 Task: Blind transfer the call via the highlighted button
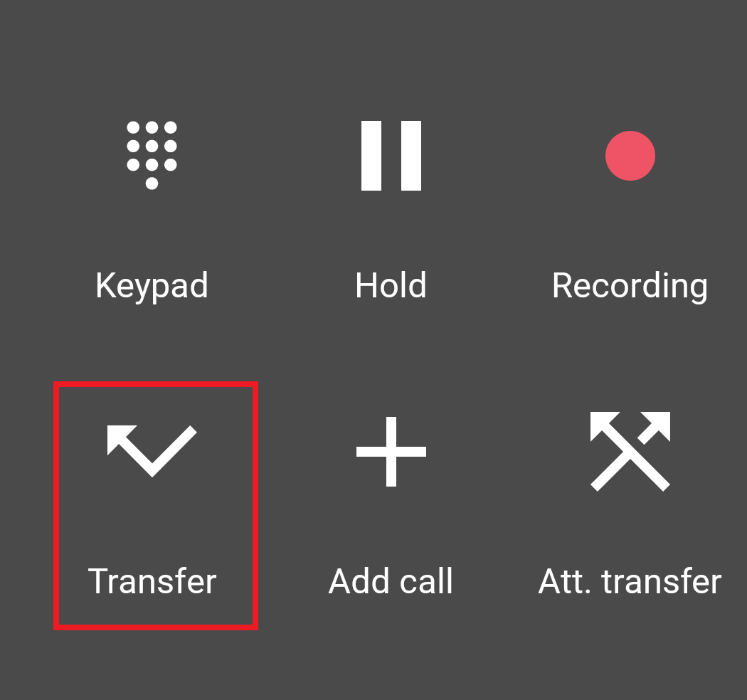pos(156,506)
